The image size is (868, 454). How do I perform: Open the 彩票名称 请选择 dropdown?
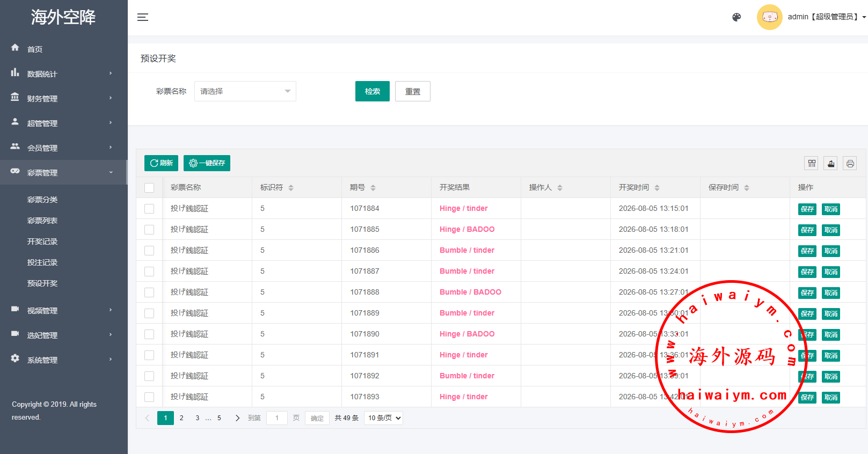pos(245,91)
